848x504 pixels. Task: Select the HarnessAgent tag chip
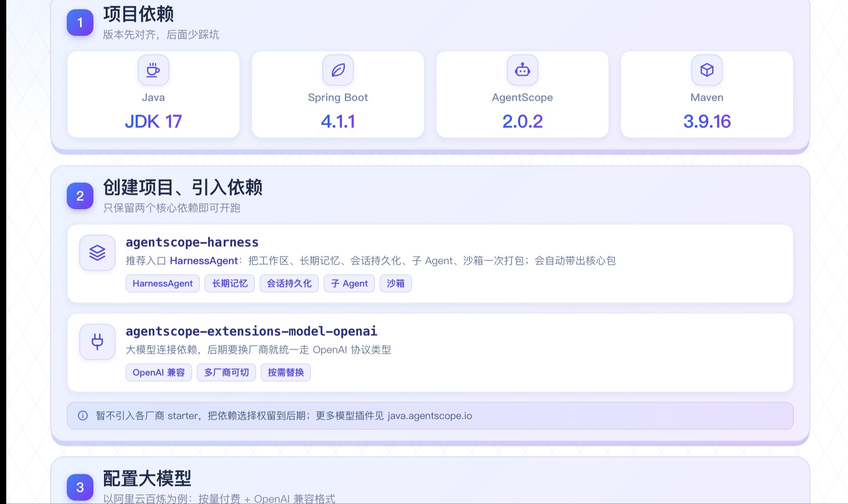point(163,284)
